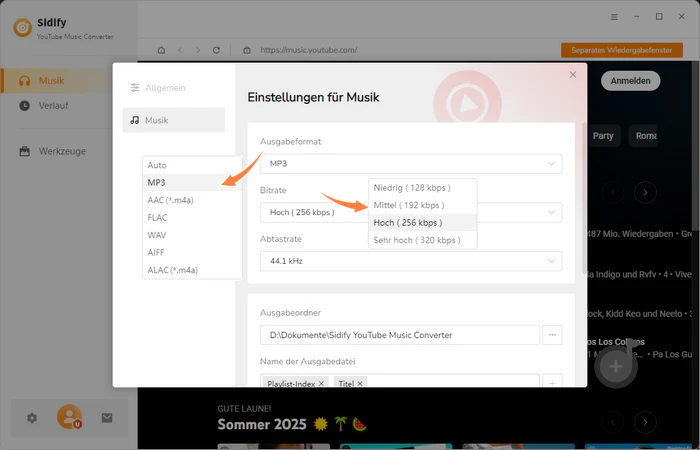700x450 pixels.
Task: Click next arrow in Sommer 2025 section
Action: [645, 422]
